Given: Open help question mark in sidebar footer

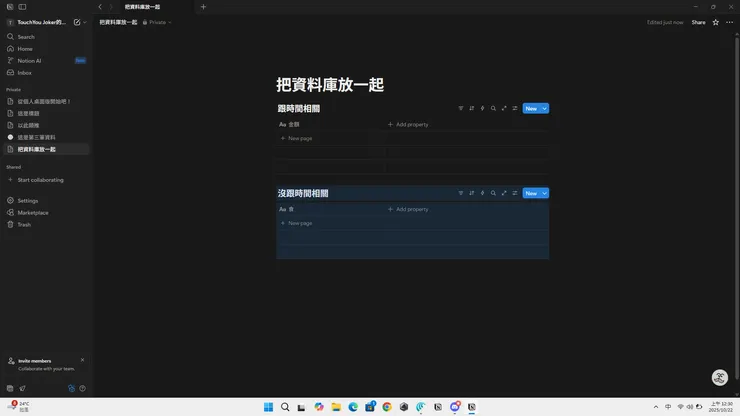Looking at the screenshot, I should (x=83, y=388).
